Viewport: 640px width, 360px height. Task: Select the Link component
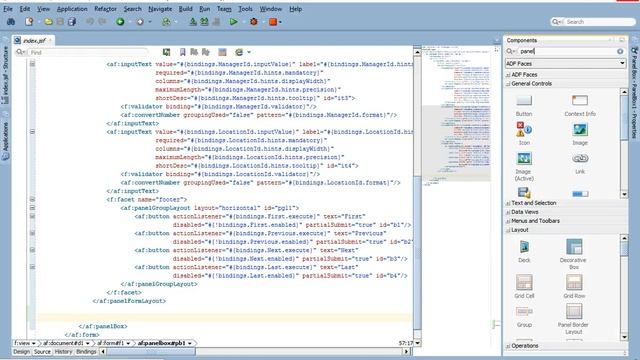580,163
